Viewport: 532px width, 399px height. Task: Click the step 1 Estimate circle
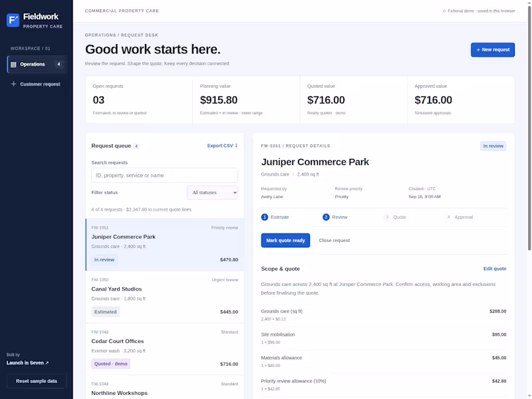point(265,217)
